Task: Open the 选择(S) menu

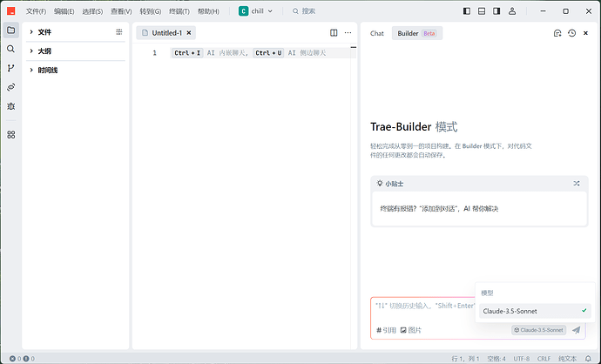Action: pyautogui.click(x=92, y=11)
